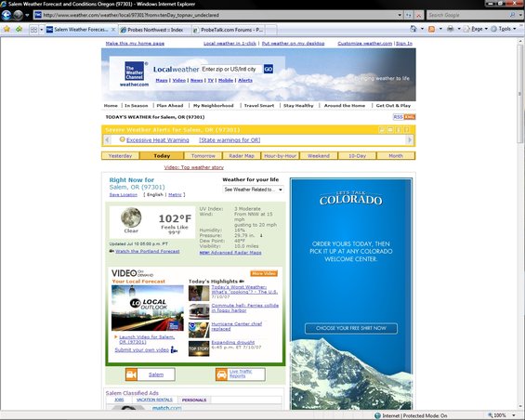Image resolution: width=525 pixels, height=420 pixels.
Task: Click the RSS Feeds toolbar icon
Action: (432, 29)
